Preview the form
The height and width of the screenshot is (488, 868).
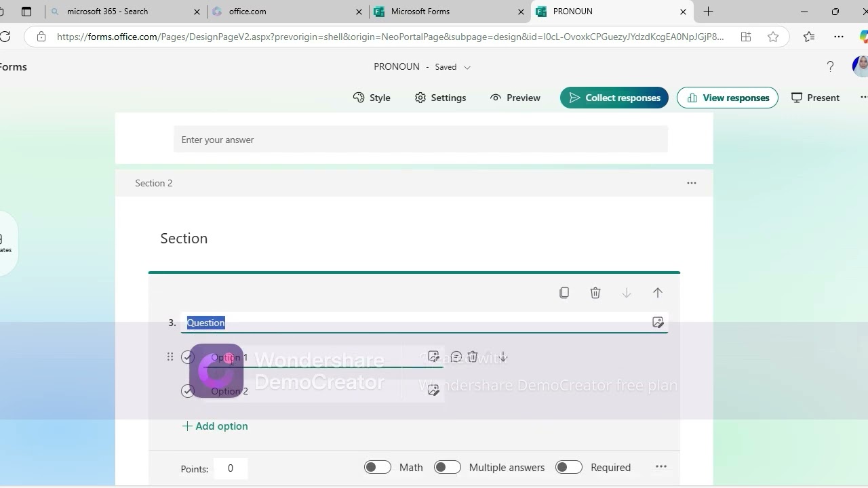pos(515,98)
